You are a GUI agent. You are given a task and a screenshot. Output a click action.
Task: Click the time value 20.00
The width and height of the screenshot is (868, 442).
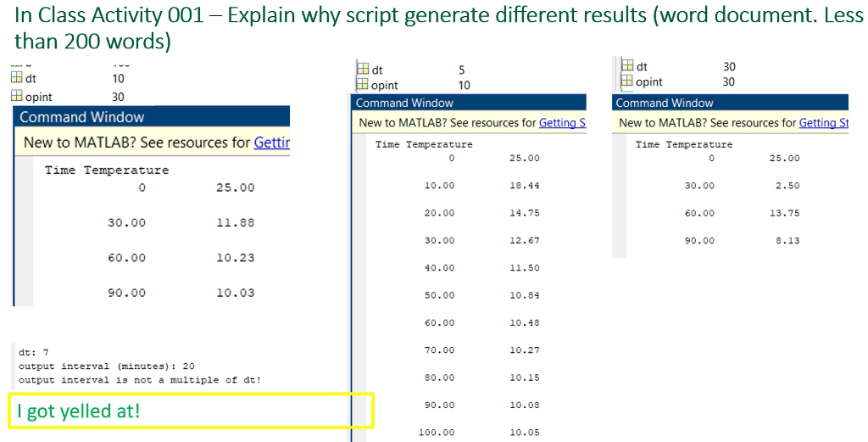pyautogui.click(x=440, y=213)
